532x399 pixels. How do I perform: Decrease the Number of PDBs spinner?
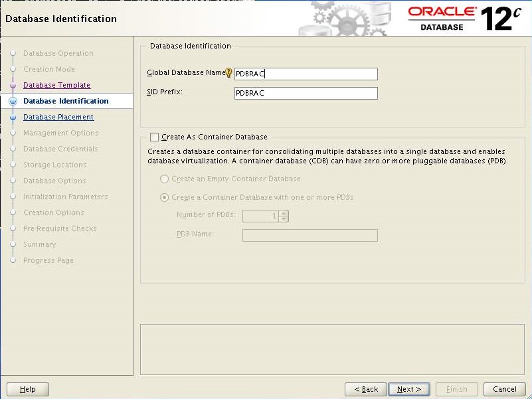point(284,219)
